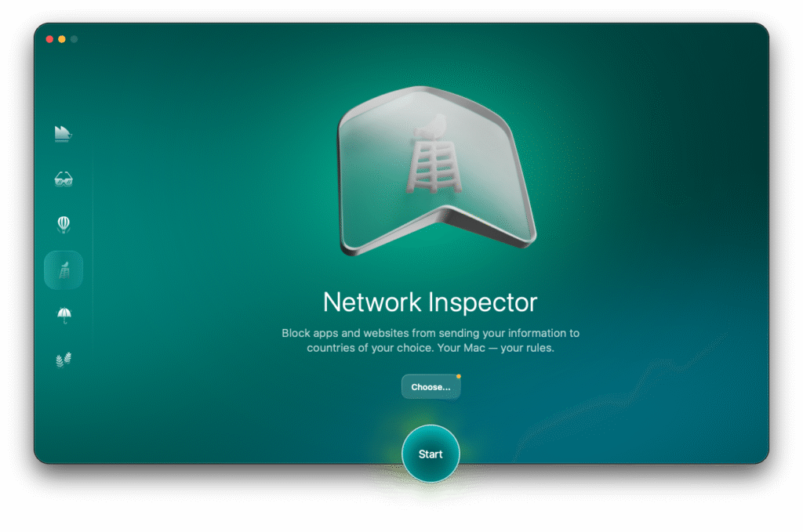Open the sailboat module in the sidebar

(64, 134)
